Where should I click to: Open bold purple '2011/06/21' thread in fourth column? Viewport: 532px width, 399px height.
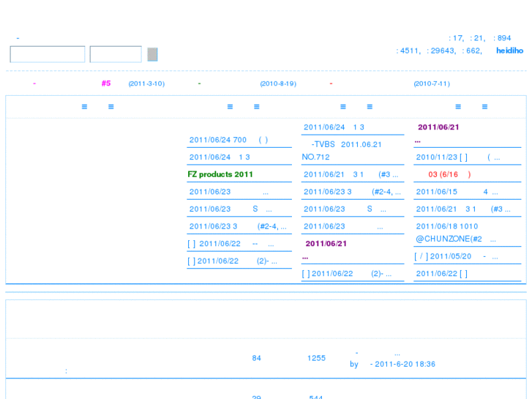(438, 127)
